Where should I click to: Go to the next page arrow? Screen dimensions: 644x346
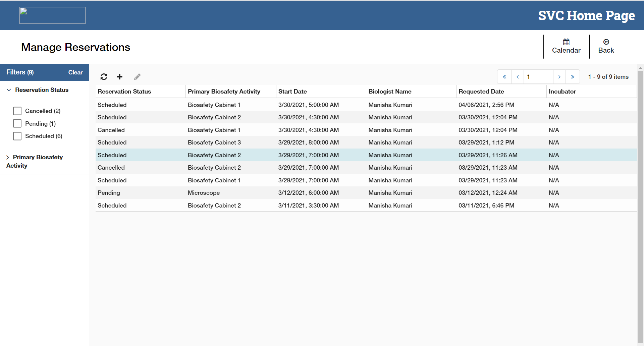click(x=559, y=77)
